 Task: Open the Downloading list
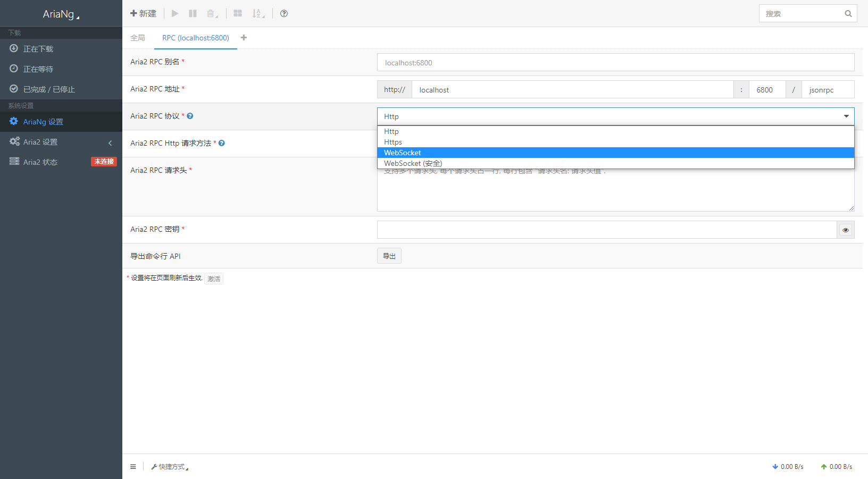pos(61,49)
